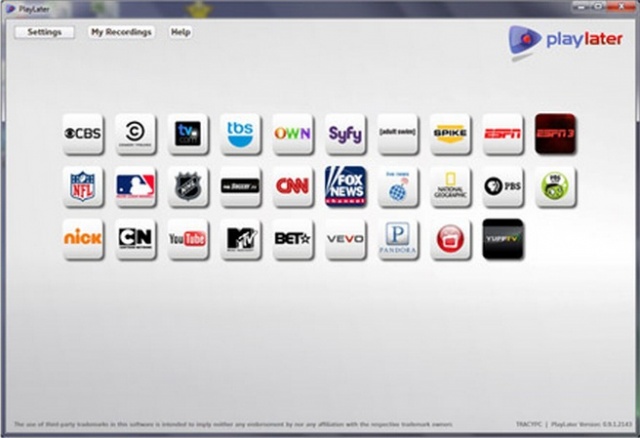Open the MLB channel icon

pos(135,186)
